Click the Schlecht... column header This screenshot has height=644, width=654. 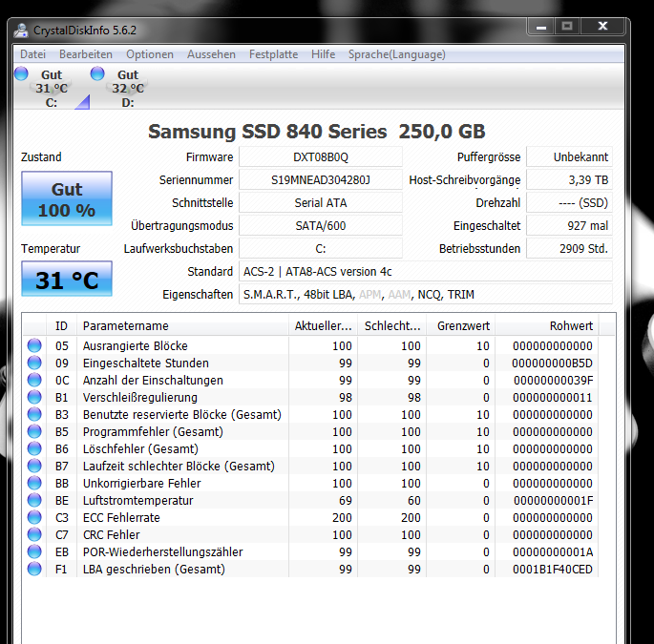pyautogui.click(x=392, y=326)
